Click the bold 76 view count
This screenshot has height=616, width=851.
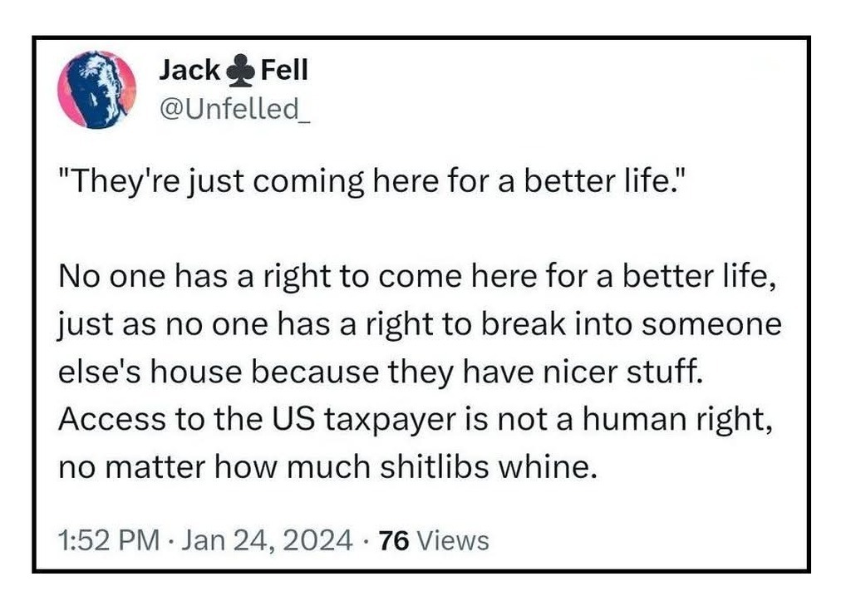392,541
